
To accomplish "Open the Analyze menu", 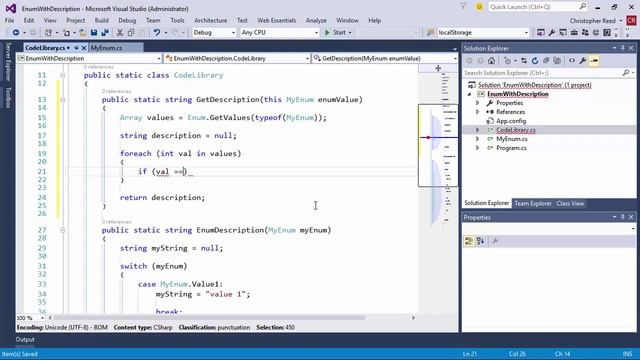I will [316, 20].
